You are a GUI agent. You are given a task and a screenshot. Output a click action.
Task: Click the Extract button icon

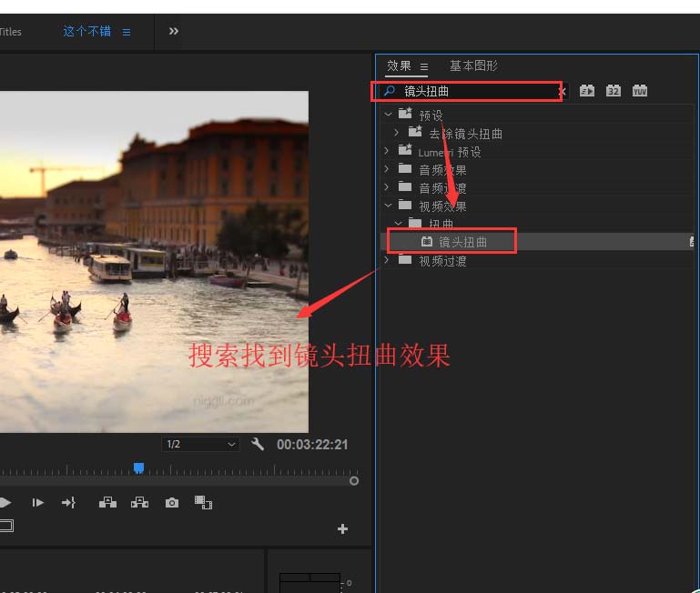pyautogui.click(x=139, y=502)
